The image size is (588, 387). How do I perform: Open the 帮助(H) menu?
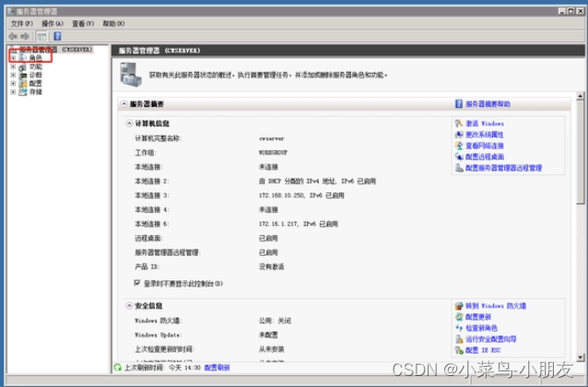(113, 24)
